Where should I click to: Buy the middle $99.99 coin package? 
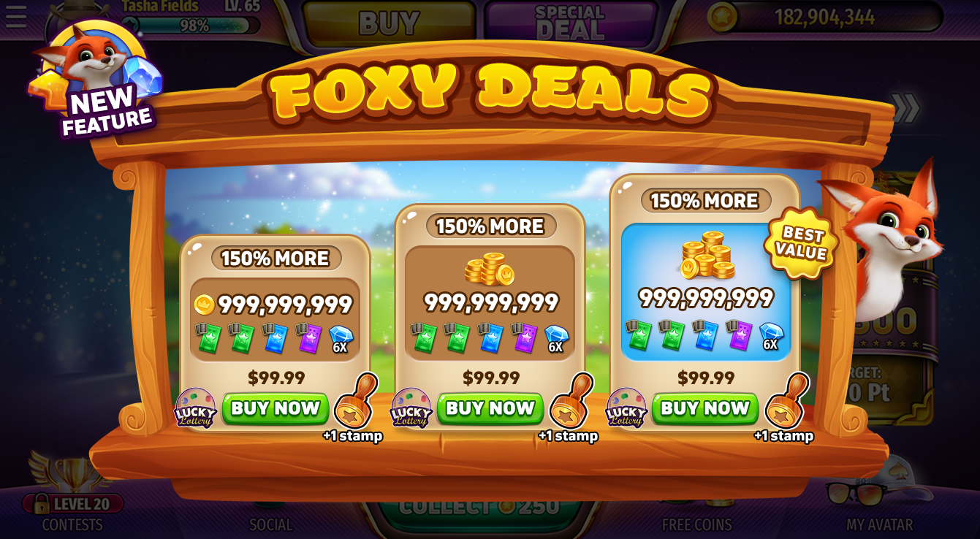[x=490, y=408]
